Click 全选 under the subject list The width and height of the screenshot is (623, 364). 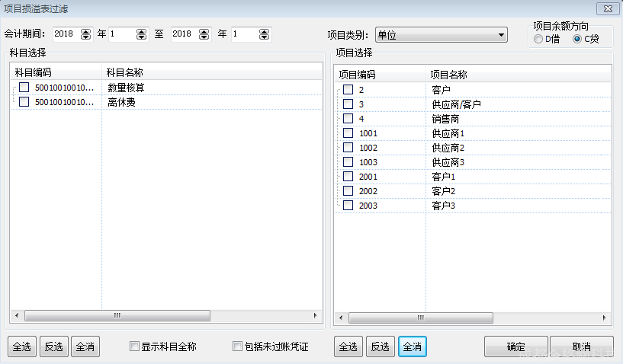click(x=21, y=346)
